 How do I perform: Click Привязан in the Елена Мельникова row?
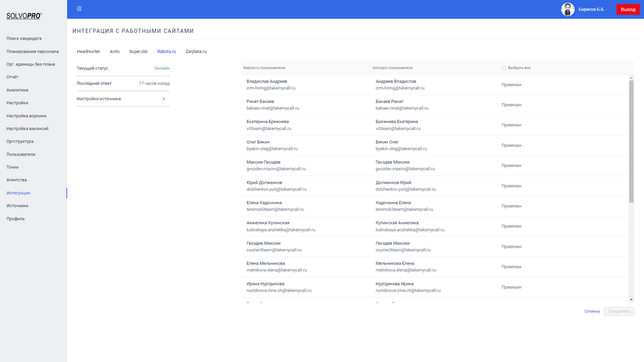(512, 267)
